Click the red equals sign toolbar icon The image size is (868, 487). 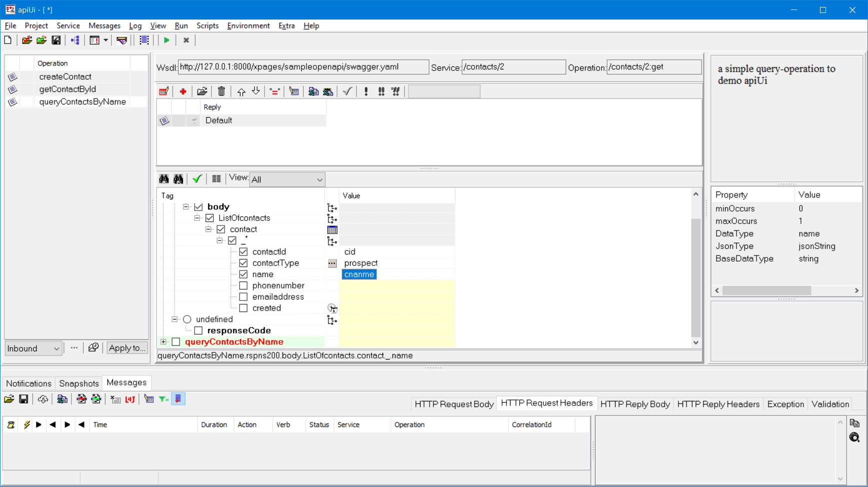click(x=274, y=91)
